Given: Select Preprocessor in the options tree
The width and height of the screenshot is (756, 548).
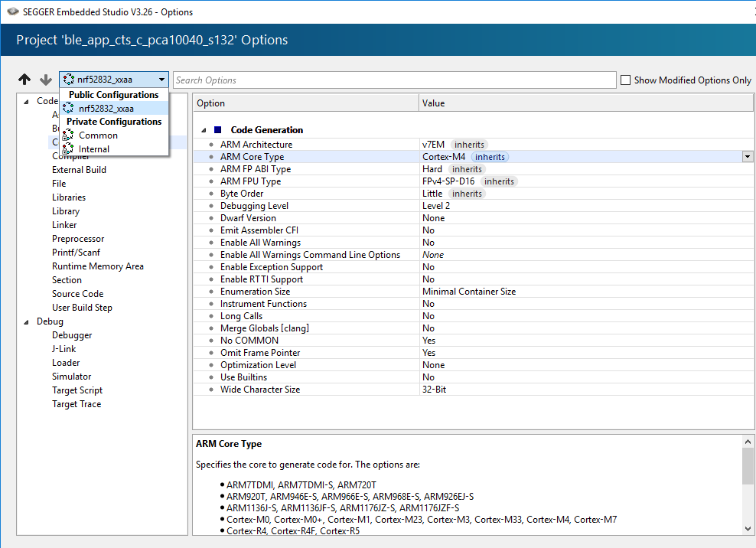Looking at the screenshot, I should [78, 239].
